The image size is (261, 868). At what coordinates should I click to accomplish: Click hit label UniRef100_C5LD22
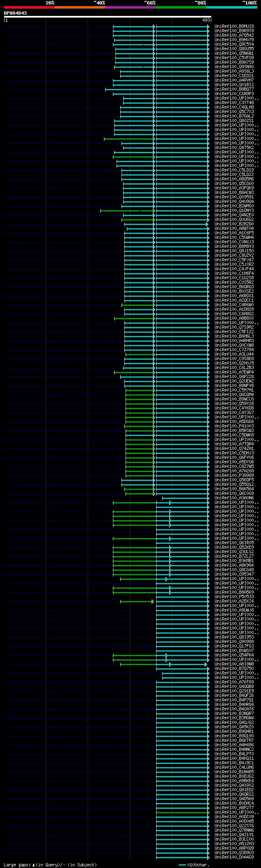(234, 174)
